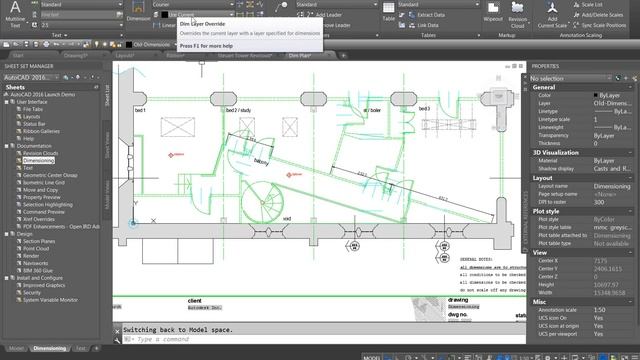Select the Revision Clouds sheet
The width and height of the screenshot is (640, 360).
pos(40,153)
